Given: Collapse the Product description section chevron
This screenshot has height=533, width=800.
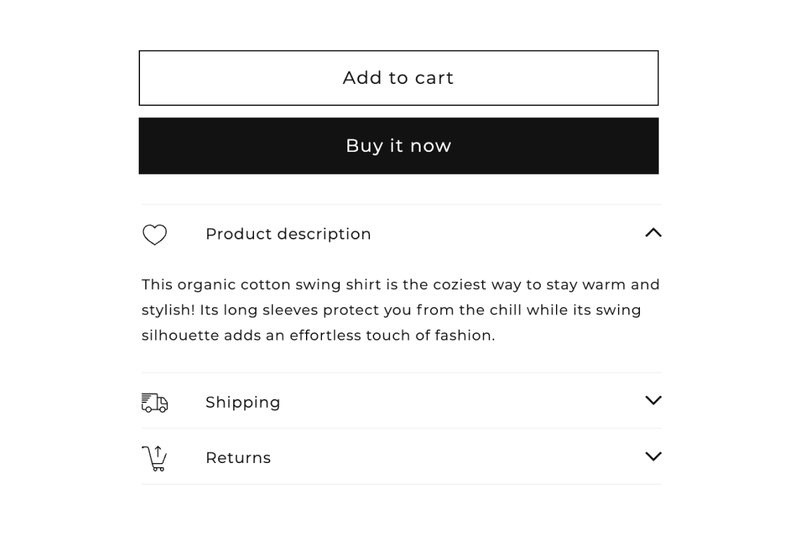Looking at the screenshot, I should coord(653,233).
